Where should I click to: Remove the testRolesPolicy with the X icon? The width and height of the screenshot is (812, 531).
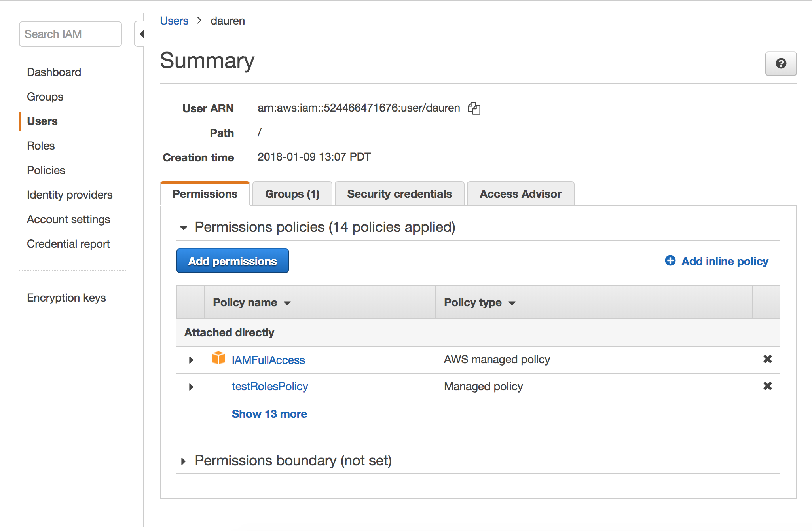(x=767, y=386)
